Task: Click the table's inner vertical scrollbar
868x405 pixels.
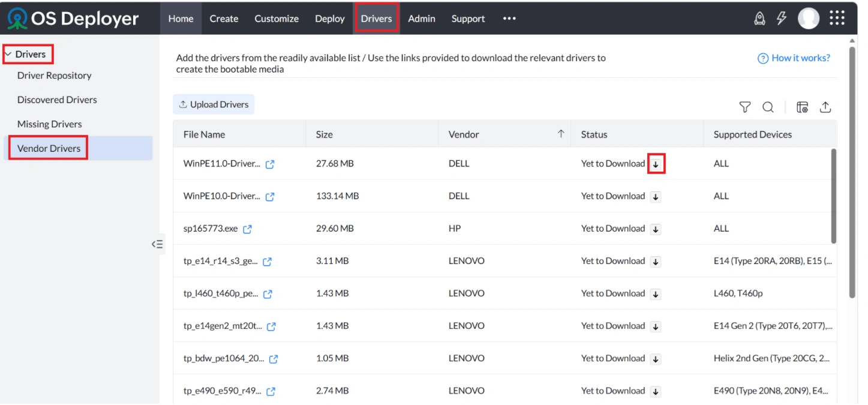Action: tap(834, 196)
